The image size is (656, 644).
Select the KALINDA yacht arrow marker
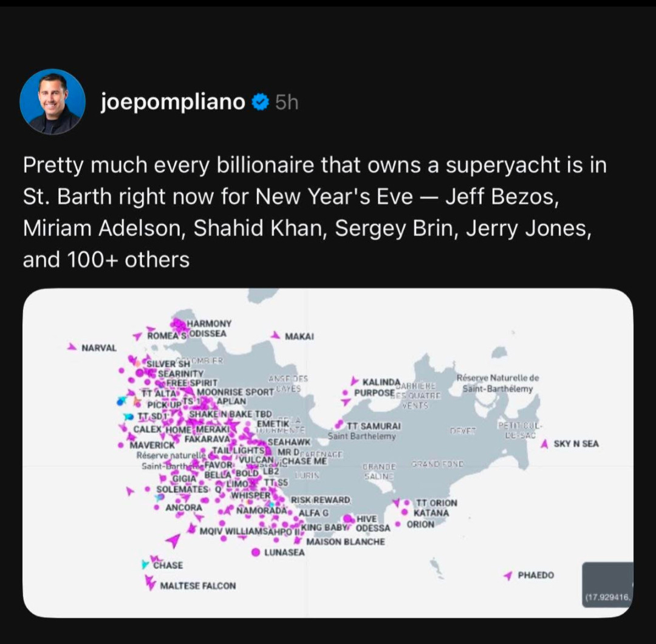pos(354,381)
